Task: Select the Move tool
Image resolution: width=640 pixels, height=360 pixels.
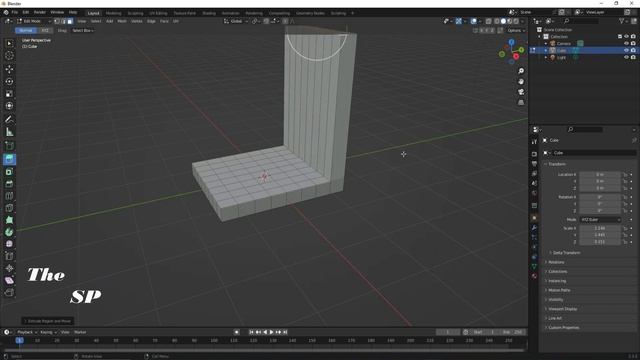Action: (9, 69)
